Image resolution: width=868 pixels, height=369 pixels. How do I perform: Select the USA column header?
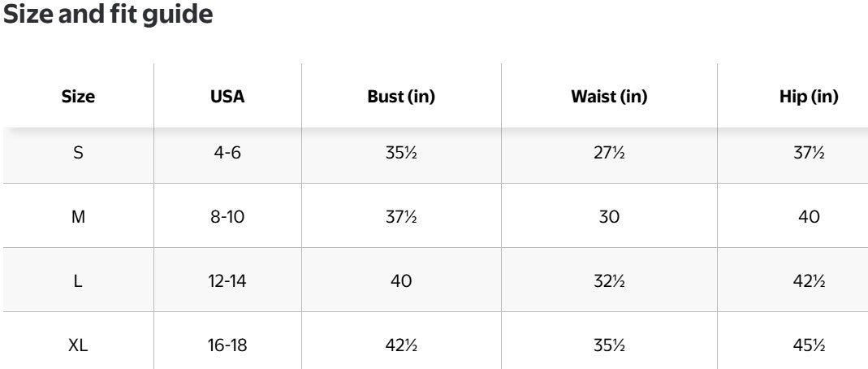pyautogui.click(x=227, y=97)
